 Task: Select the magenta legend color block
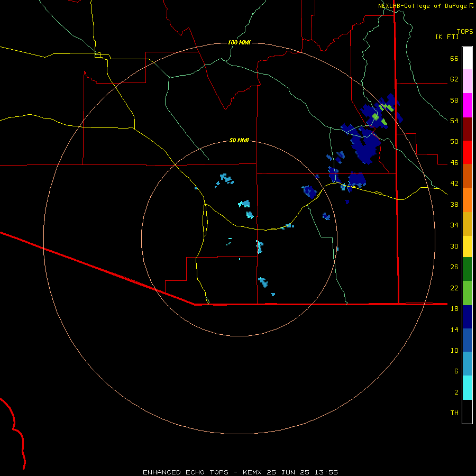point(467,105)
